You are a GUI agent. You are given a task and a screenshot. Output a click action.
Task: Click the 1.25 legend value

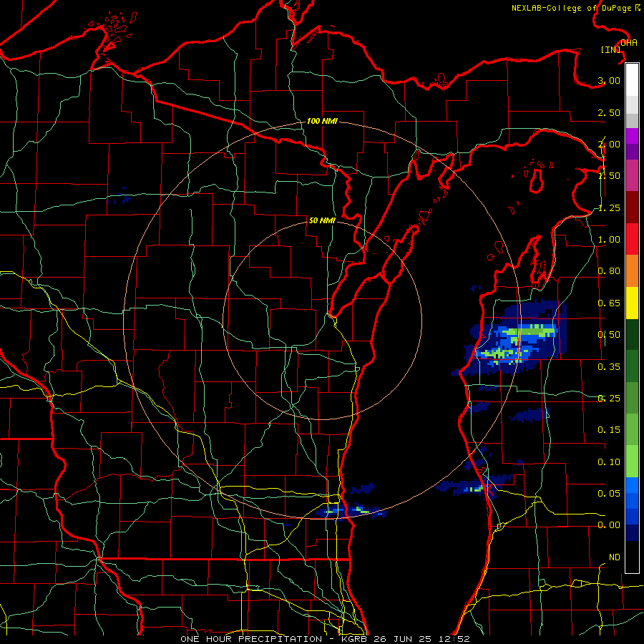point(609,208)
